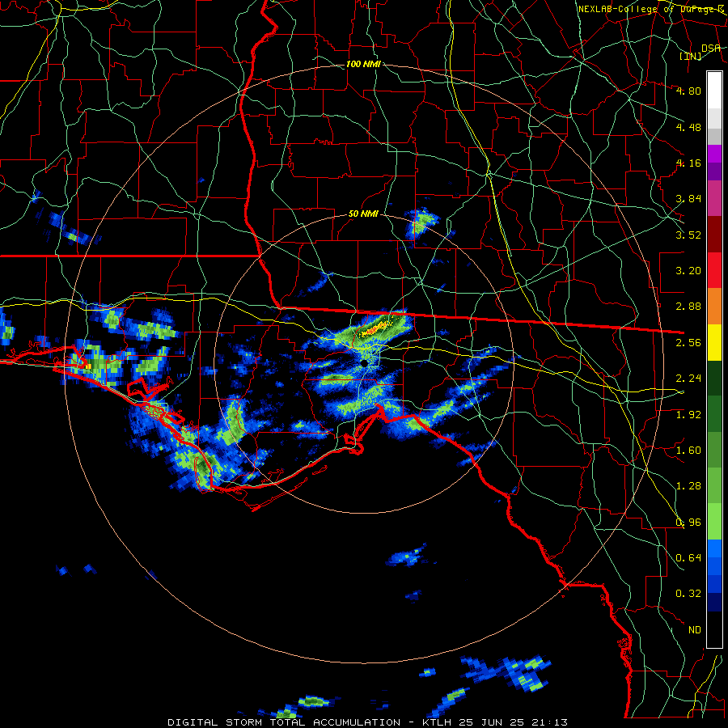Click the 100 NMI range ring label
The width and height of the screenshot is (728, 728).
coord(363,64)
